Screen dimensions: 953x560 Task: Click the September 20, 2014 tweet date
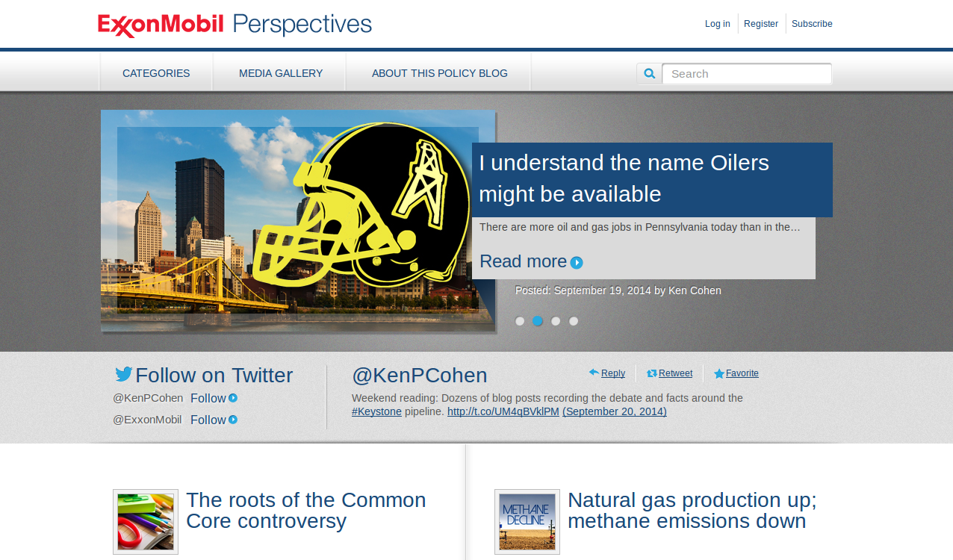615,411
